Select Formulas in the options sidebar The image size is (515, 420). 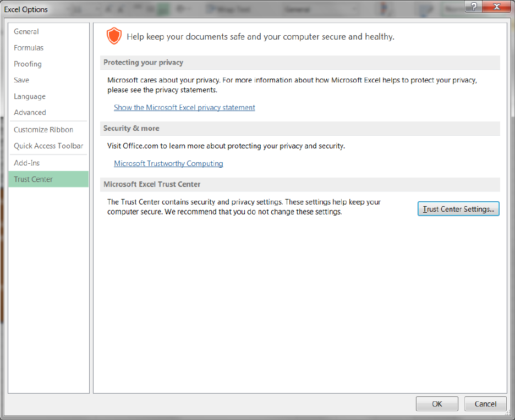point(29,48)
